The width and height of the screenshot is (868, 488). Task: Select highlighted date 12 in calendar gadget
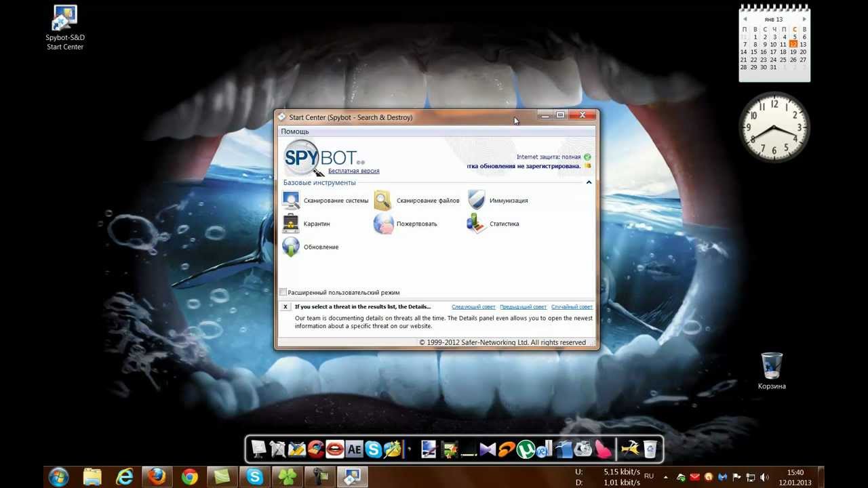coord(793,44)
